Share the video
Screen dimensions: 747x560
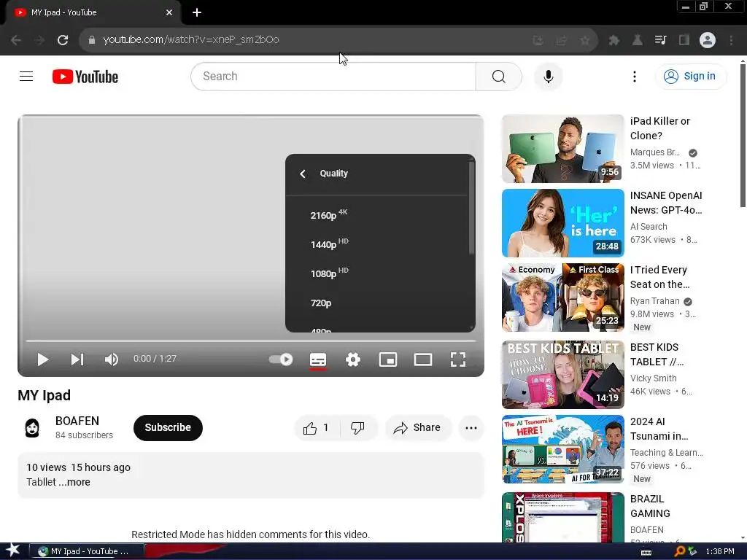pos(417,427)
